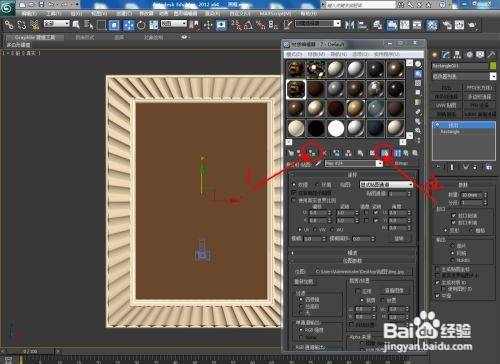Collapse the Coordinates rollout header

click(x=352, y=175)
